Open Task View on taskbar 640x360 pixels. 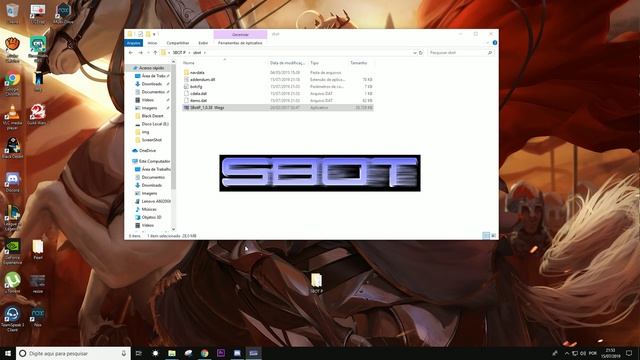139,353
